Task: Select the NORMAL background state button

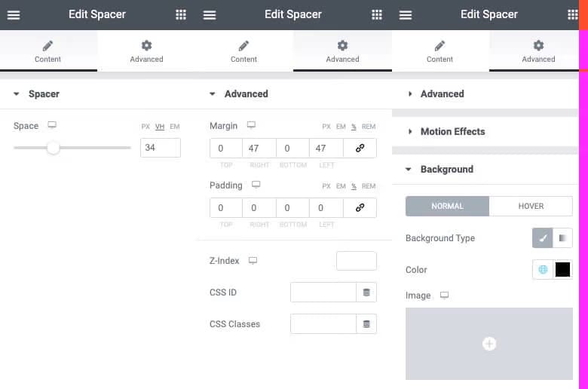Action: pos(447,207)
